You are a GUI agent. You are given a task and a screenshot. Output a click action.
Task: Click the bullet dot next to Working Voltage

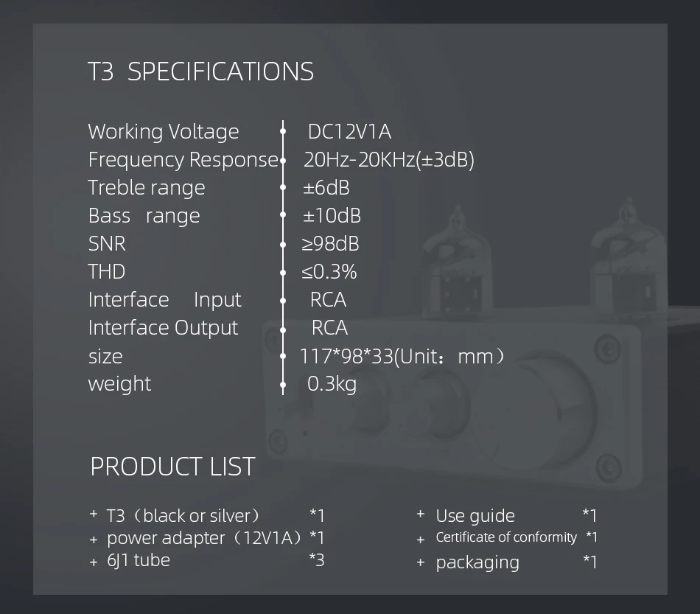(x=283, y=132)
